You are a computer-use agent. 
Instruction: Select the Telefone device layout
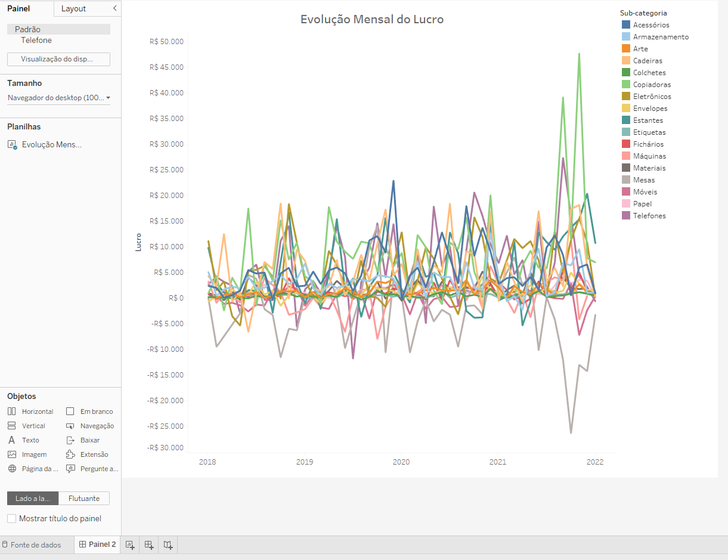[x=36, y=40]
